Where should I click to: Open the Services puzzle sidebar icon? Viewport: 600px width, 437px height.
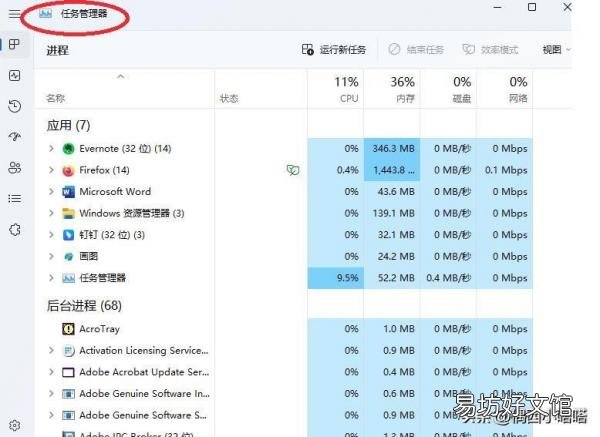tap(15, 230)
